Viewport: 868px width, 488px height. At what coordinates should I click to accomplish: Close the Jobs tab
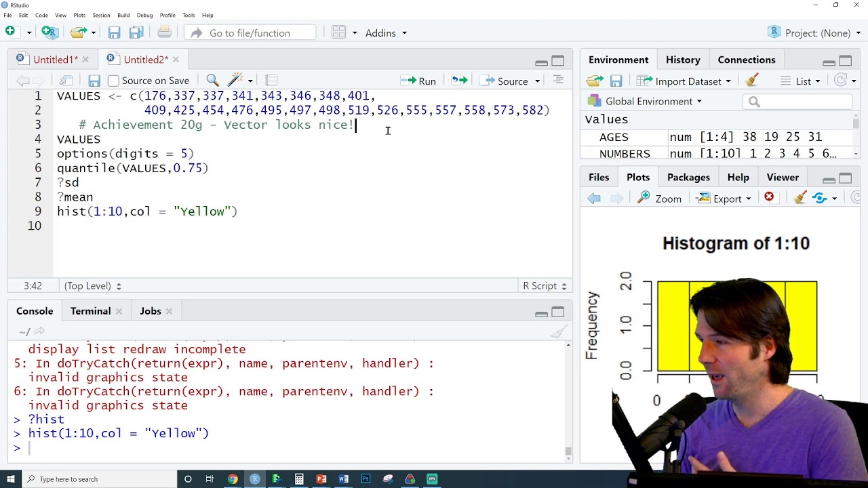169,311
